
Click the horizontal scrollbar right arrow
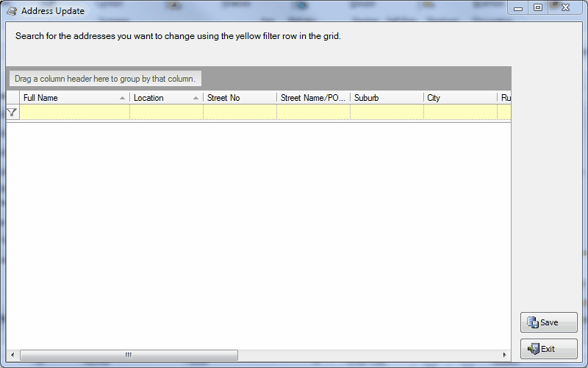[505, 355]
